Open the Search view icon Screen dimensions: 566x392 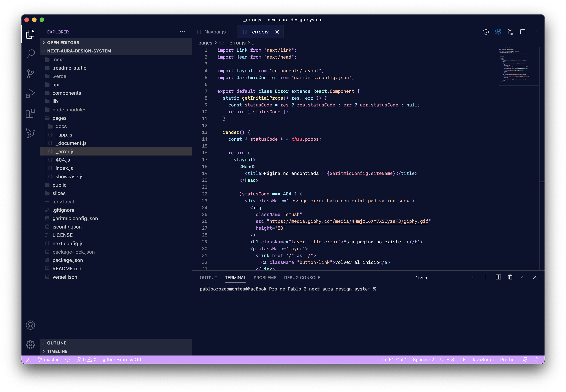pos(30,54)
